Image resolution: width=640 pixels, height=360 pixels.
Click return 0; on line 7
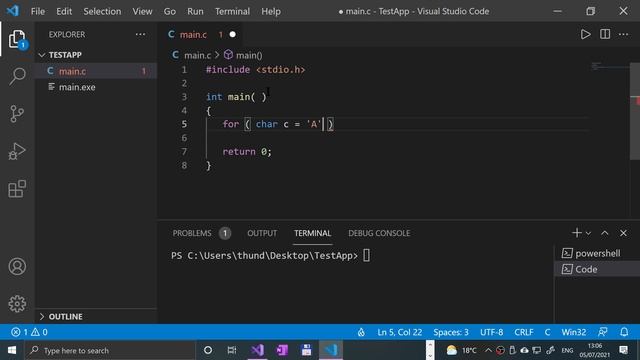point(247,151)
